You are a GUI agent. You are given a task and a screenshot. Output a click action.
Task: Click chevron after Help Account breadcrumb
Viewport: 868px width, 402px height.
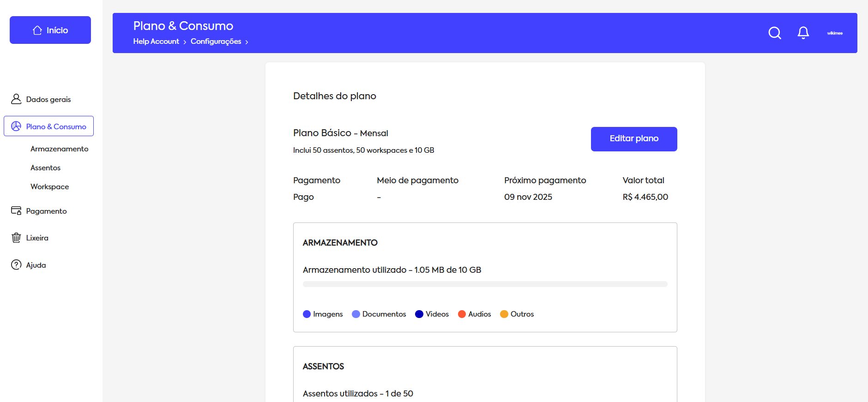click(x=185, y=42)
